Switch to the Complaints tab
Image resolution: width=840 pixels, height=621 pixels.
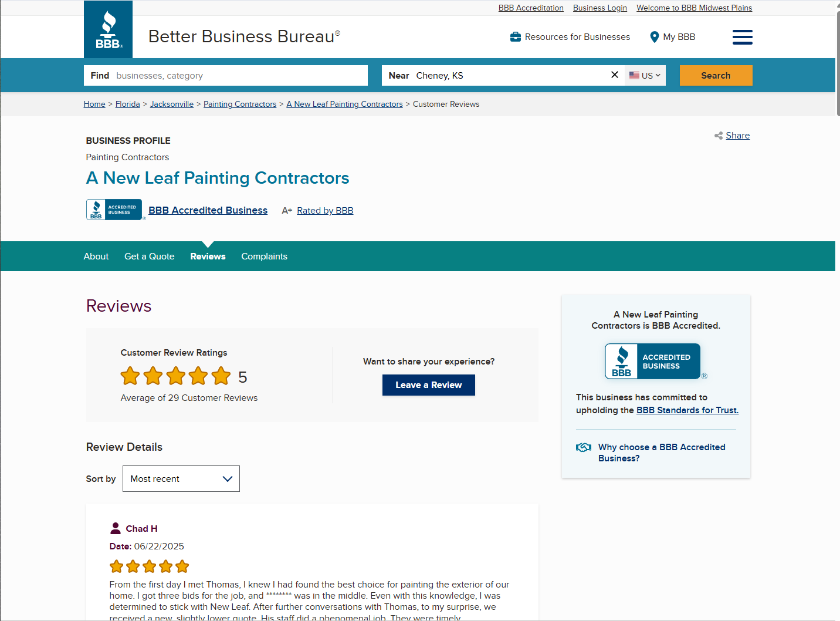tap(264, 256)
